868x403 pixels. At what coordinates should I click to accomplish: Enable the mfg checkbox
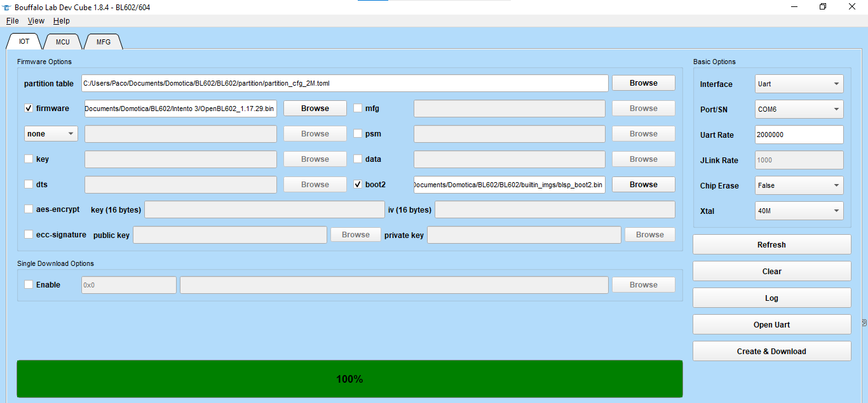pos(358,109)
